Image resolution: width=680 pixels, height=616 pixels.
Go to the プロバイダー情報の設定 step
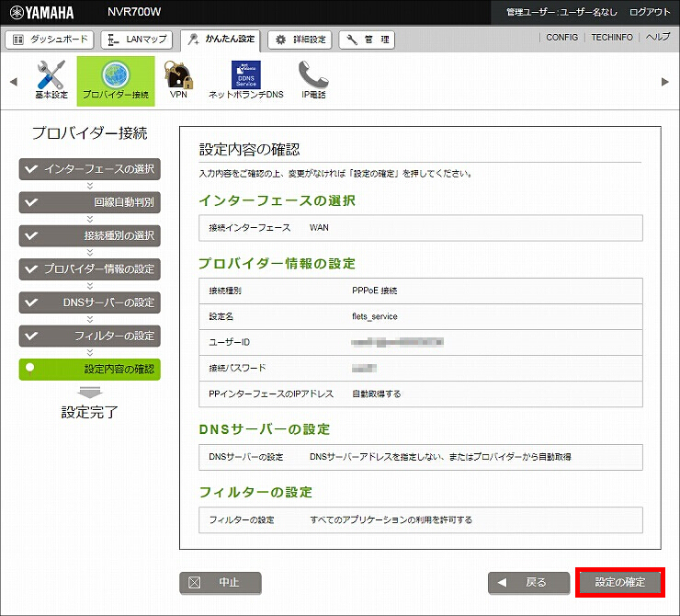(x=90, y=269)
